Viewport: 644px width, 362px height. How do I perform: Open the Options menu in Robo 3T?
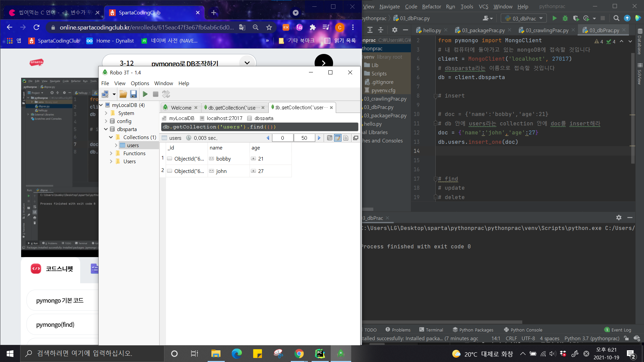[x=140, y=83]
